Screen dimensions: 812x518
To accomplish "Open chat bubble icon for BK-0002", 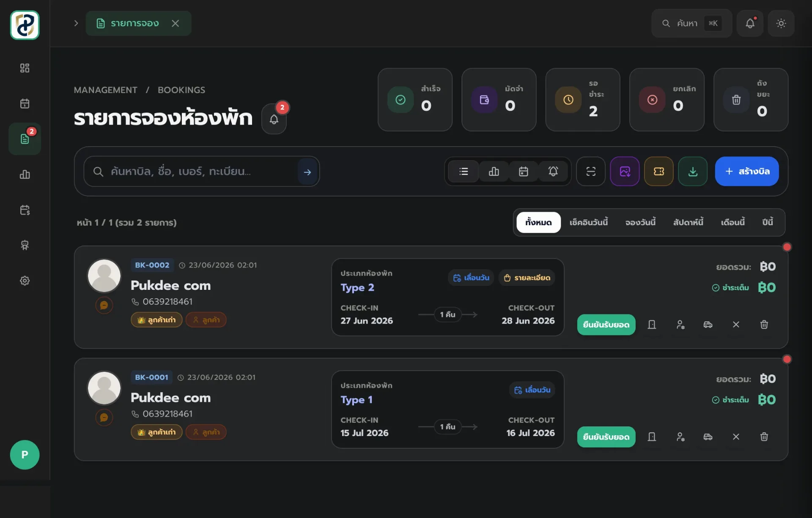I will click(104, 305).
